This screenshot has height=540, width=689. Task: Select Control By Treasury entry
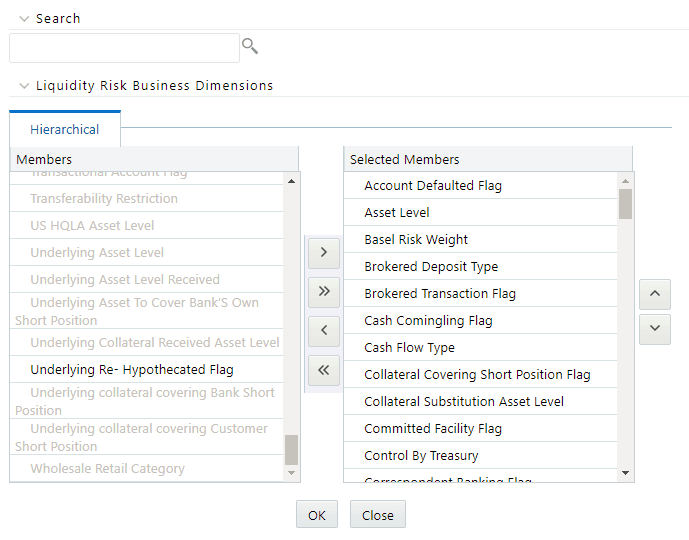(481, 456)
